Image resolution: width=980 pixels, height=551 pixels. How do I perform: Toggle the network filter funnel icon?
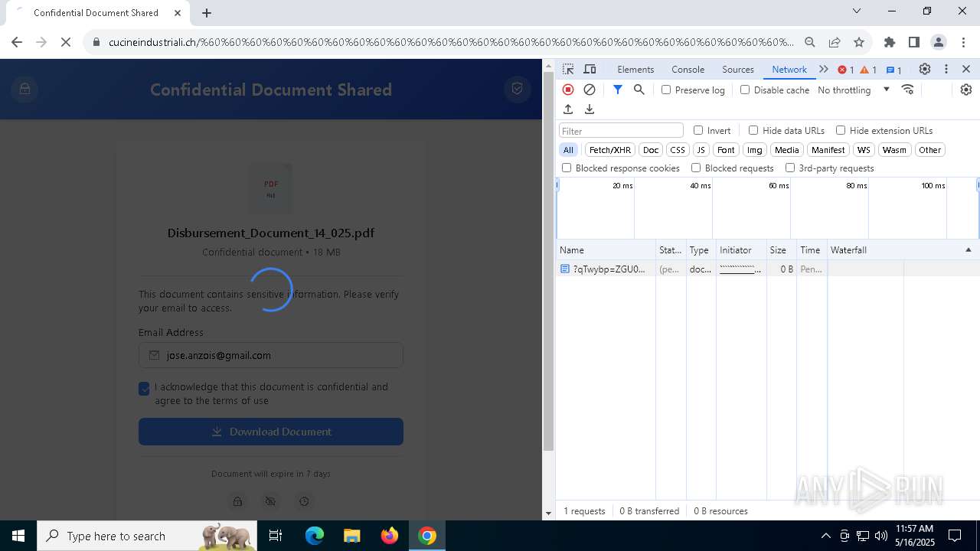pyautogui.click(x=618, y=90)
